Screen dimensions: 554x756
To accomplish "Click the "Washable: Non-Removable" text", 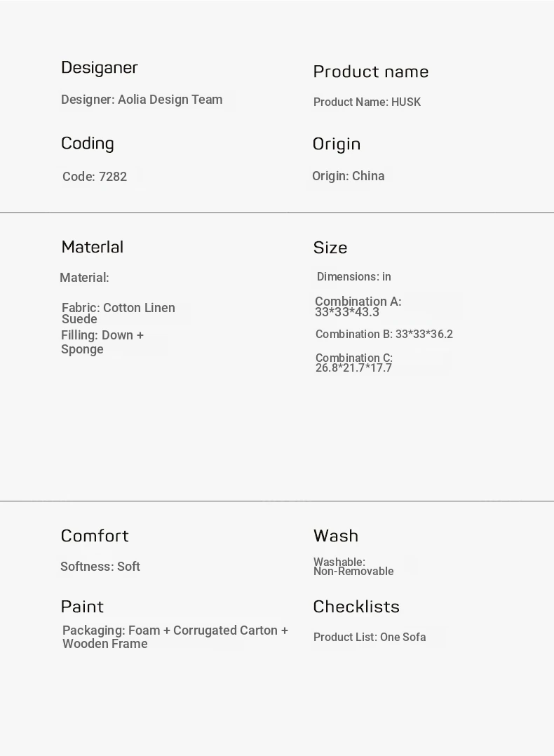I will point(353,567).
